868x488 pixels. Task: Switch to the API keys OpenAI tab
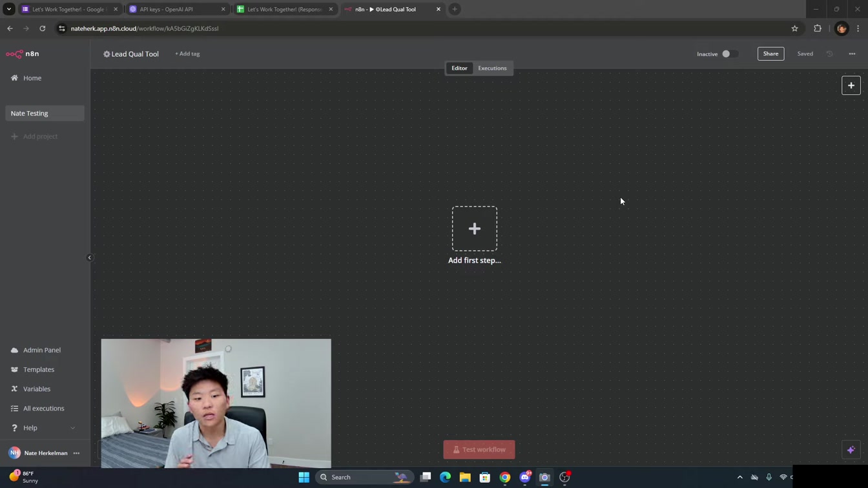(x=176, y=9)
